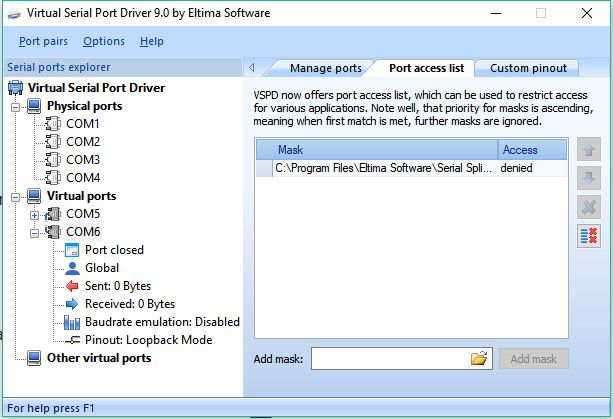Click the Baudrate emulation bars icon
613x419 pixels.
(x=72, y=322)
